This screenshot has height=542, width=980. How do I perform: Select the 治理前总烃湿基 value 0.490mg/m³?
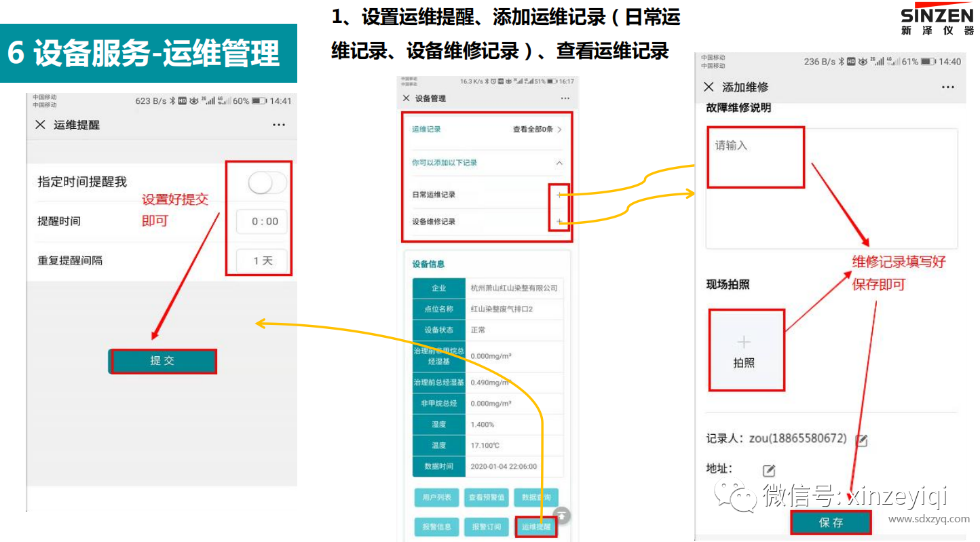[491, 383]
